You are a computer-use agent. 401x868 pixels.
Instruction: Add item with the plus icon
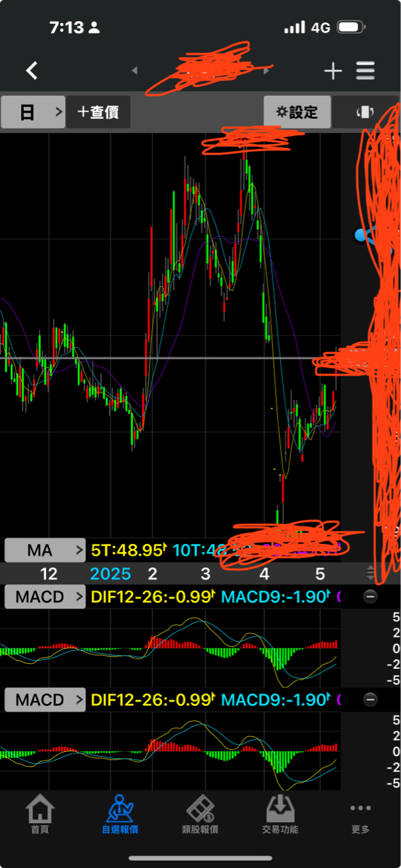(333, 71)
